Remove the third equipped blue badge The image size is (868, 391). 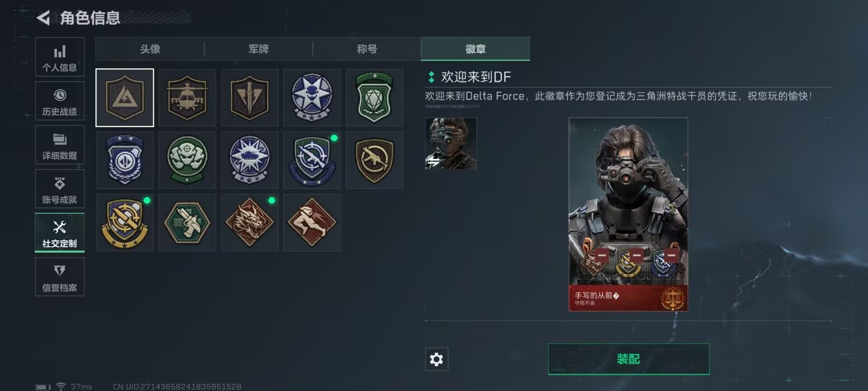(671, 255)
